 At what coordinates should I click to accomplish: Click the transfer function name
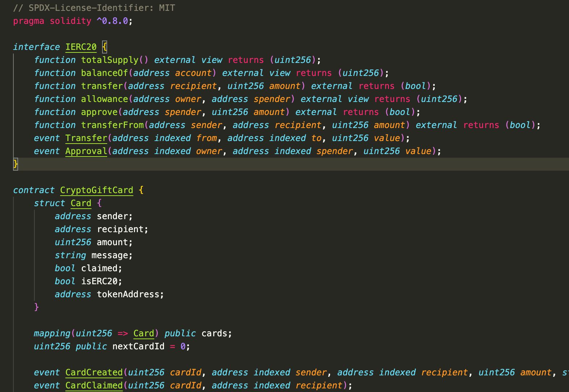[102, 86]
